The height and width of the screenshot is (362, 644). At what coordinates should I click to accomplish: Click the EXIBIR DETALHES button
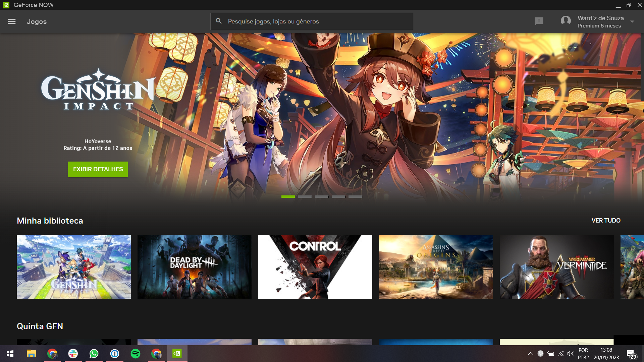click(x=98, y=169)
